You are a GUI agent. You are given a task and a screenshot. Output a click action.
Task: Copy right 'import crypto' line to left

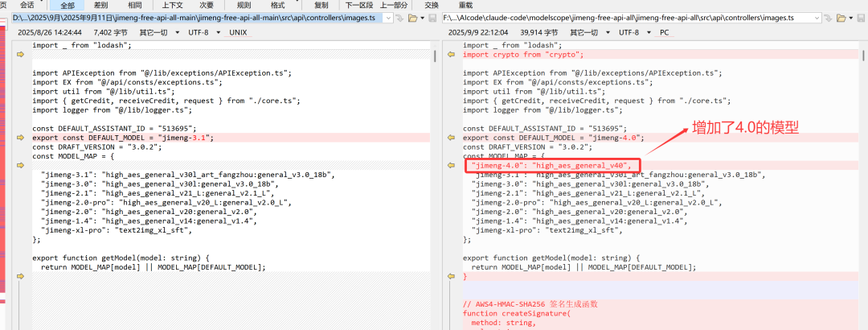(451, 55)
